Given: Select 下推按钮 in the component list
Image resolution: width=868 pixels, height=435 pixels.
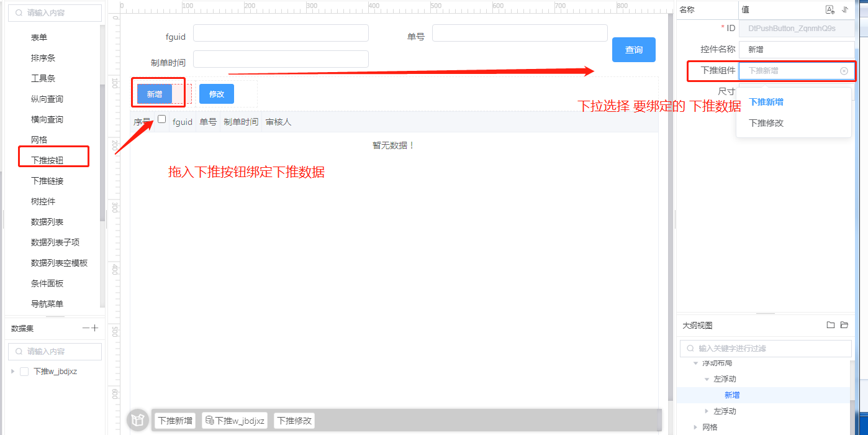Looking at the screenshot, I should pyautogui.click(x=47, y=160).
